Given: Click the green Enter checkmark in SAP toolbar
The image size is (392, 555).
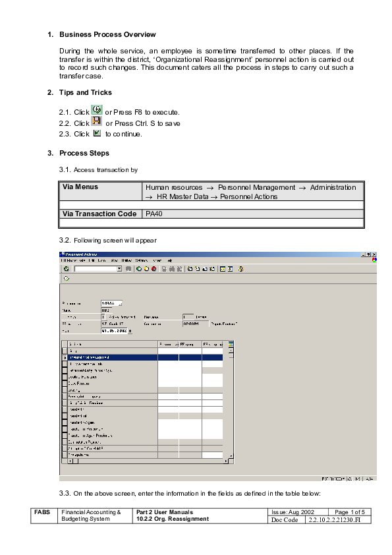Looking at the screenshot, I should 66,269.
